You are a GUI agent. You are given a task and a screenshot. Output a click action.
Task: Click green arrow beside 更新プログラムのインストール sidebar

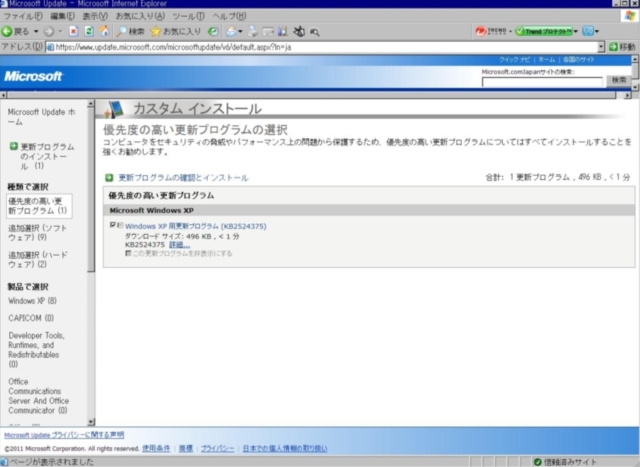pyautogui.click(x=13, y=146)
